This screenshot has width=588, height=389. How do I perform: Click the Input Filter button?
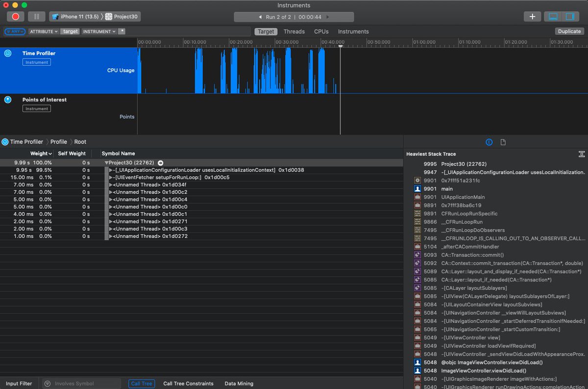tap(19, 384)
